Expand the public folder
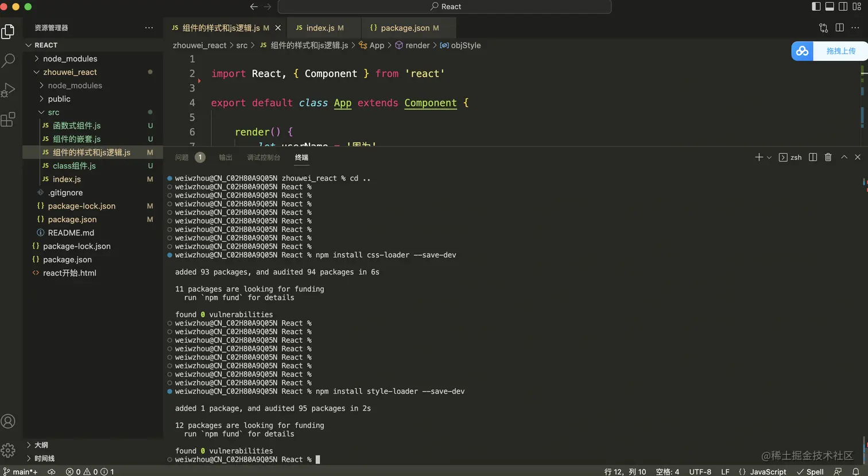Image resolution: width=868 pixels, height=476 pixels. pyautogui.click(x=41, y=99)
